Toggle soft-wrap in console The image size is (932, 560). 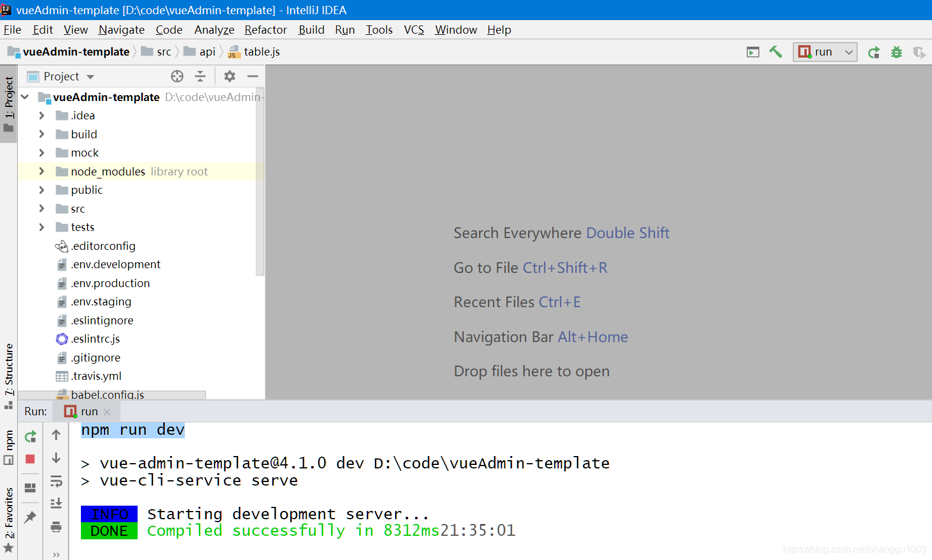pyautogui.click(x=56, y=481)
